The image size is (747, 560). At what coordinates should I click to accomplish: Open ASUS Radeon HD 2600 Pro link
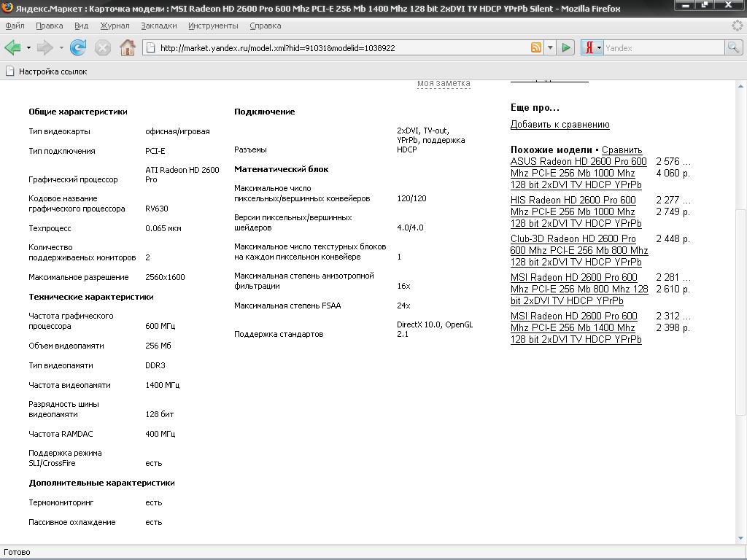(578, 173)
